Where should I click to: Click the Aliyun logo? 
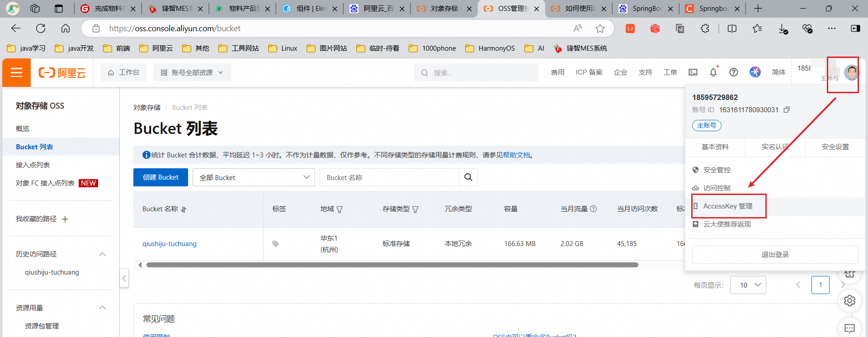62,73
